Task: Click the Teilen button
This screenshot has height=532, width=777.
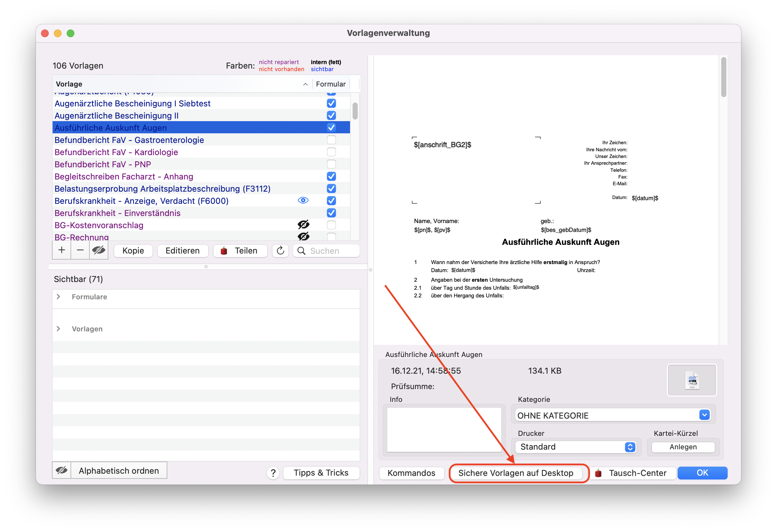Action: pos(240,251)
